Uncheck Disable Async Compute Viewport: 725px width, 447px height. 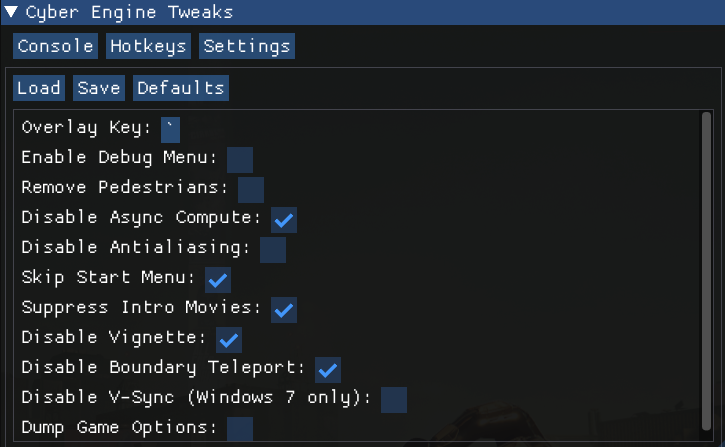coord(284,220)
